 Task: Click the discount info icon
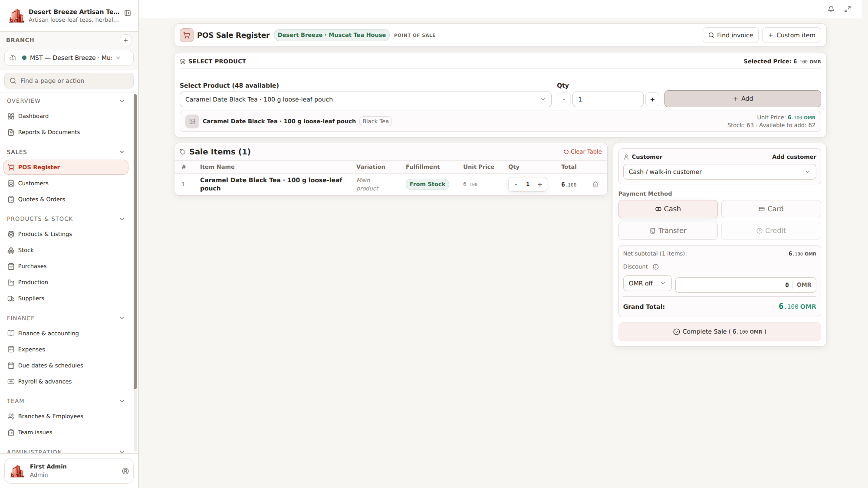point(656,267)
